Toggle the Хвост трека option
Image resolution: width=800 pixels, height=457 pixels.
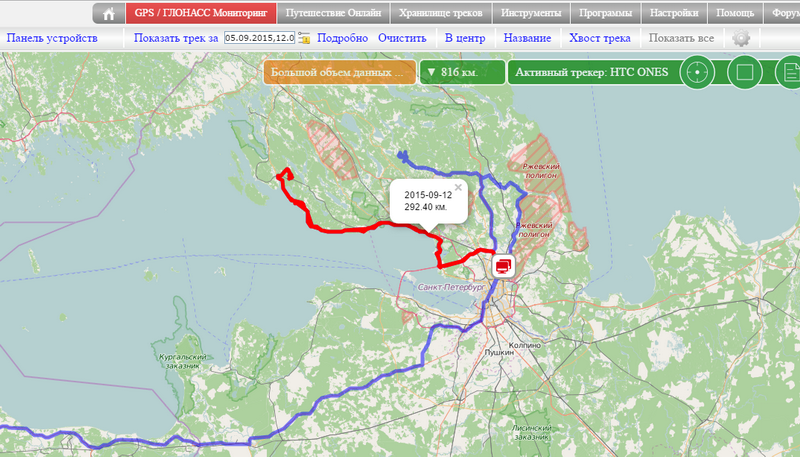point(599,38)
